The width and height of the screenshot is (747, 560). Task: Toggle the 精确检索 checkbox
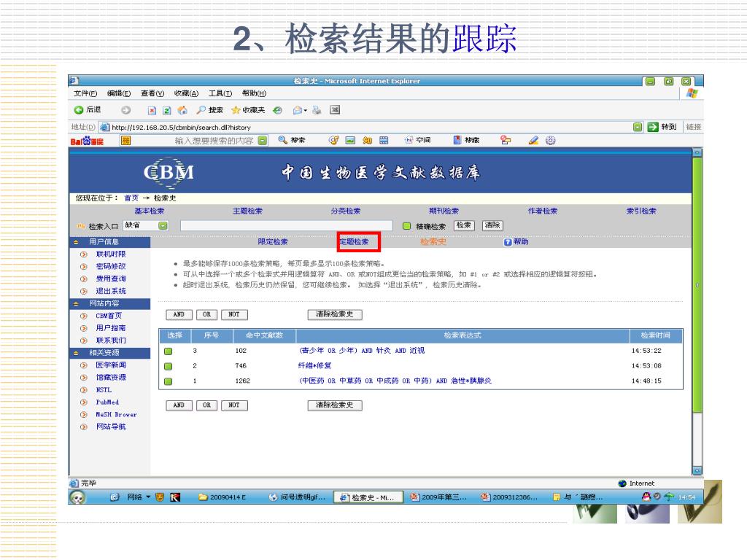tap(406, 226)
